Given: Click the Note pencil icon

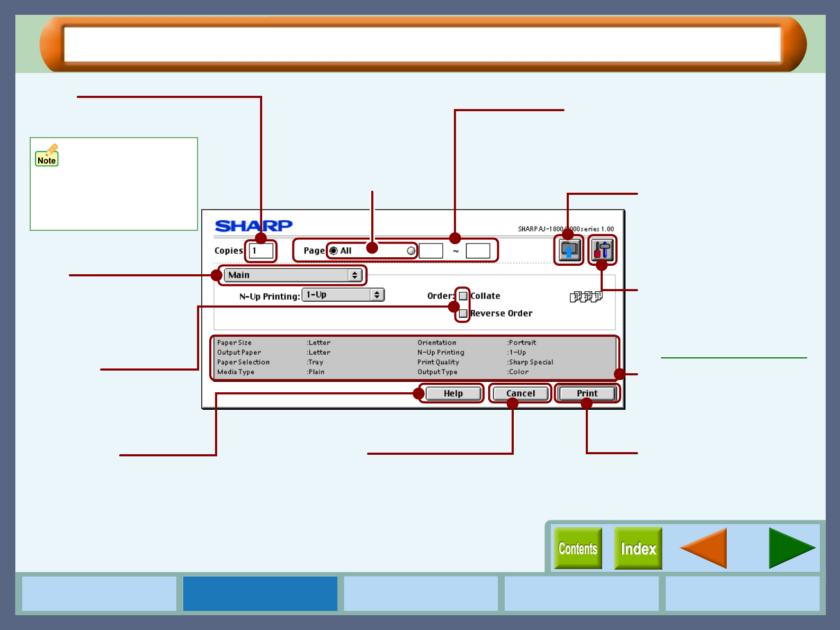Looking at the screenshot, I should [47, 156].
